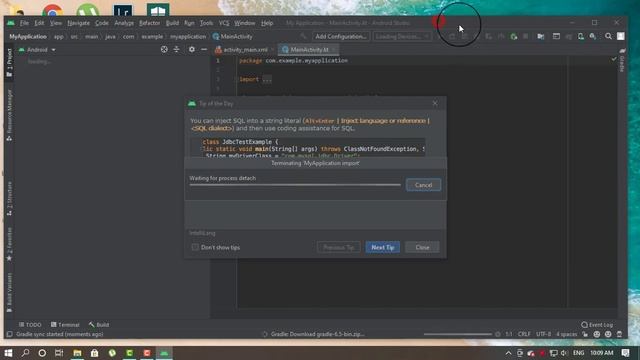Click the Gradle download progress bar in status bar

click(x=458, y=334)
